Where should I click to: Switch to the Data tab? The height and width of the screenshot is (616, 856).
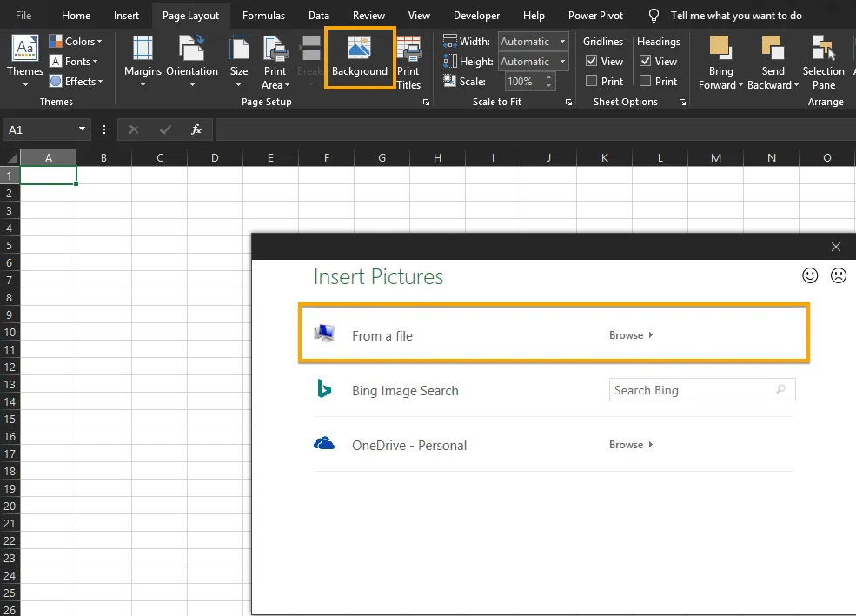click(x=319, y=16)
